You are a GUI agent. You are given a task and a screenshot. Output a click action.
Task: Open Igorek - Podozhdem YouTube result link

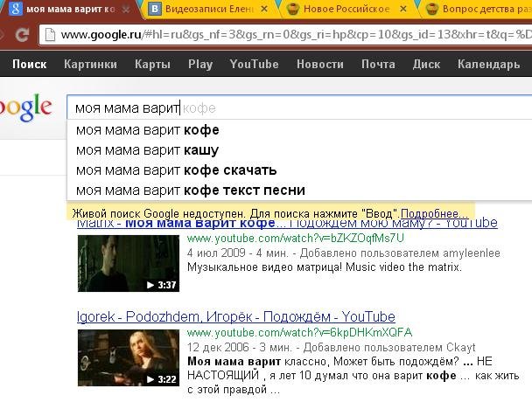coord(236,317)
